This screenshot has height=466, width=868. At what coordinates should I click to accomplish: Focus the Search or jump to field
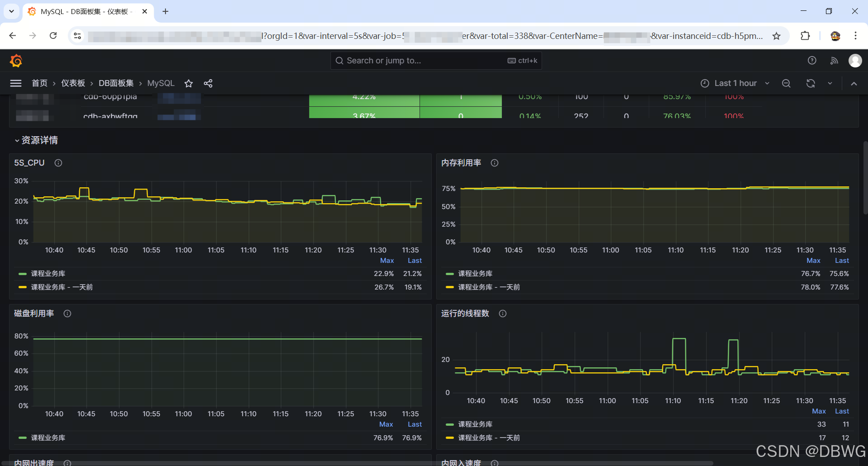coord(436,61)
